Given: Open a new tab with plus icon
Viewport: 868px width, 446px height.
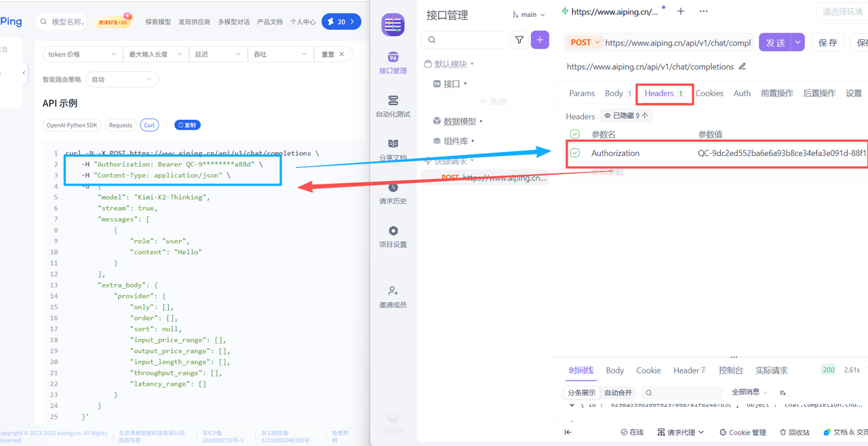Looking at the screenshot, I should 681,11.
